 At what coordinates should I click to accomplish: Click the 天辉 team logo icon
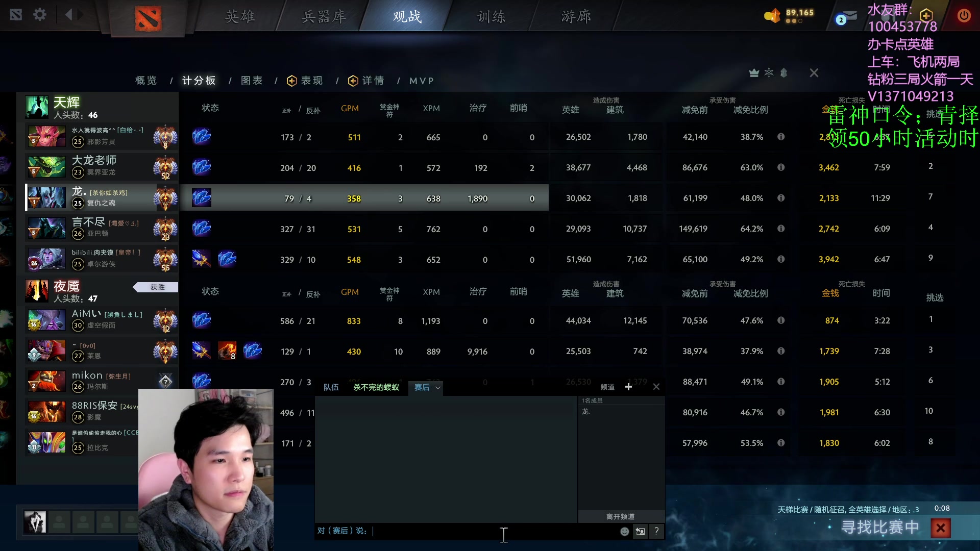click(x=37, y=107)
